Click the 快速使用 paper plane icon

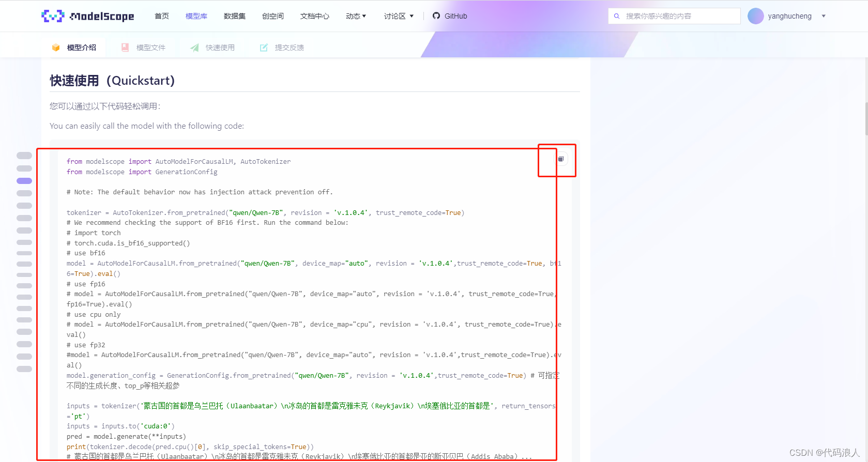click(194, 48)
